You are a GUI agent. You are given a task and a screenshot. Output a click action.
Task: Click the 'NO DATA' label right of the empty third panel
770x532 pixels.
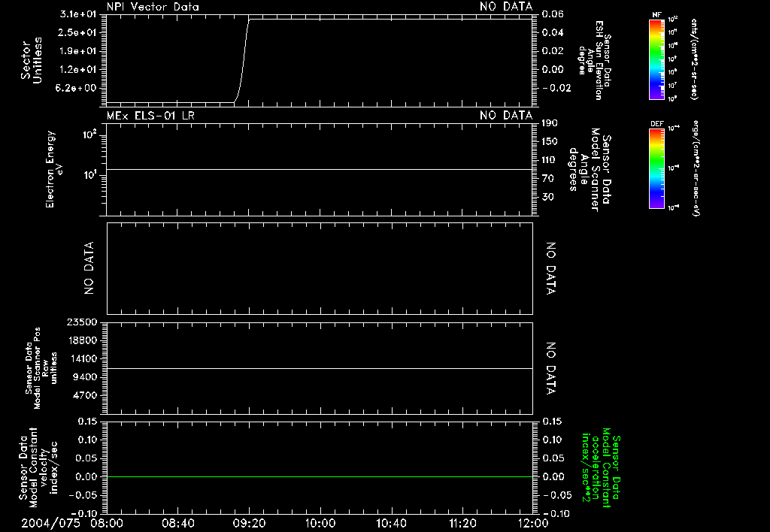point(551,268)
